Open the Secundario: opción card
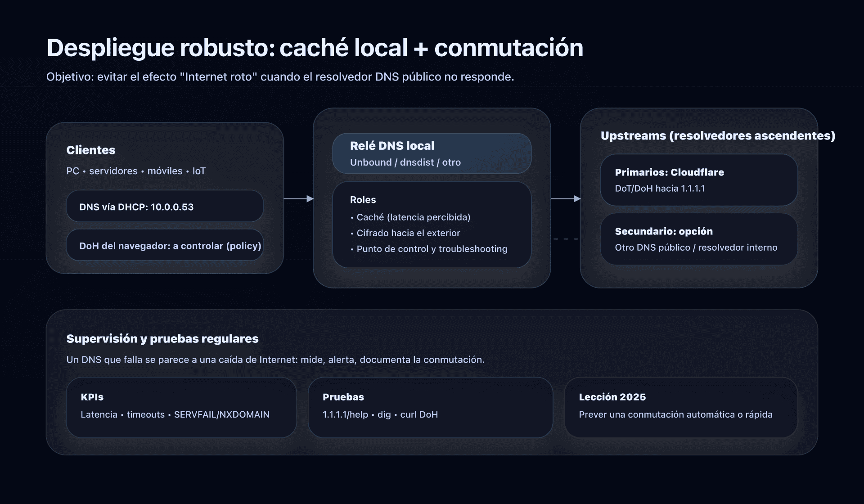The width and height of the screenshot is (864, 504). point(698,239)
